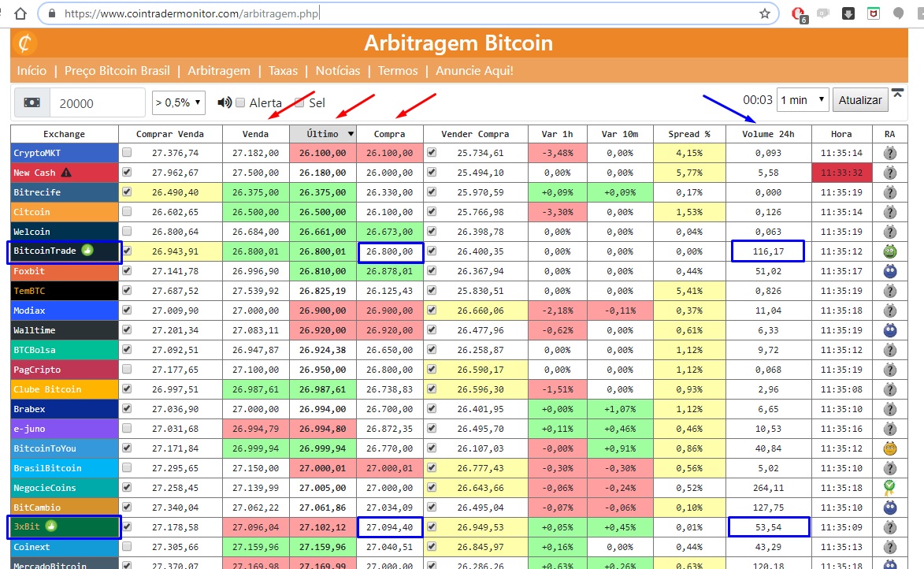Sort by the Exchange column header
Screen dimensions: 924x569
(x=65, y=134)
